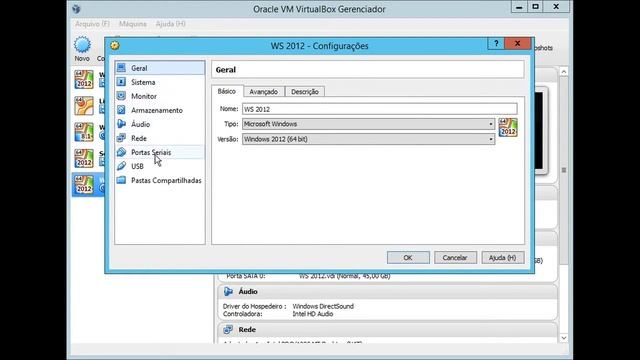The width and height of the screenshot is (640, 360).
Task: Click the Rede section icon in details pane
Action: coord(228,329)
